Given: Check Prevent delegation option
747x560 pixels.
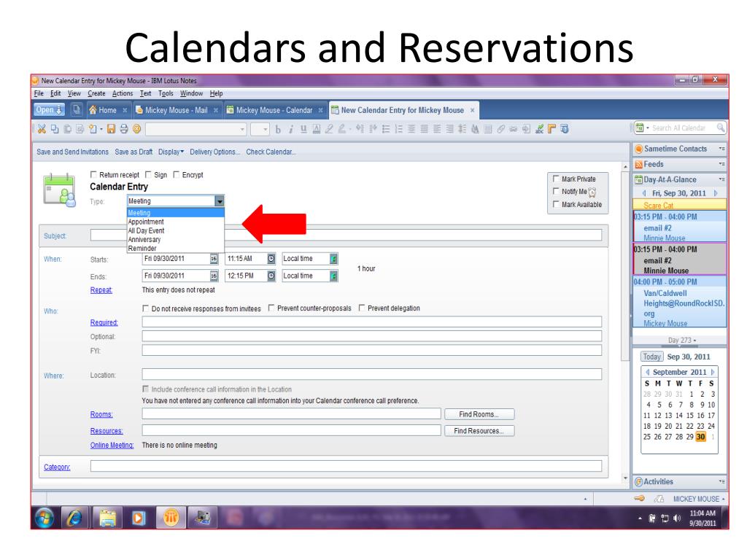Looking at the screenshot, I should (x=362, y=308).
